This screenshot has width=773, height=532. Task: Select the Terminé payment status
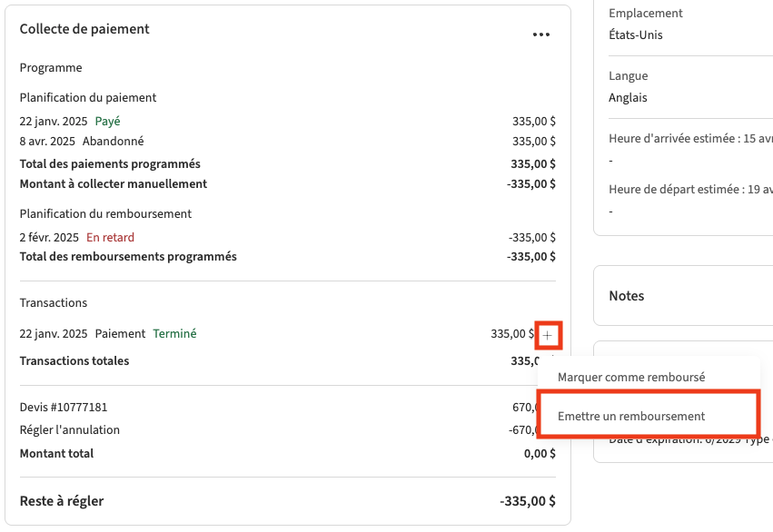(x=174, y=334)
